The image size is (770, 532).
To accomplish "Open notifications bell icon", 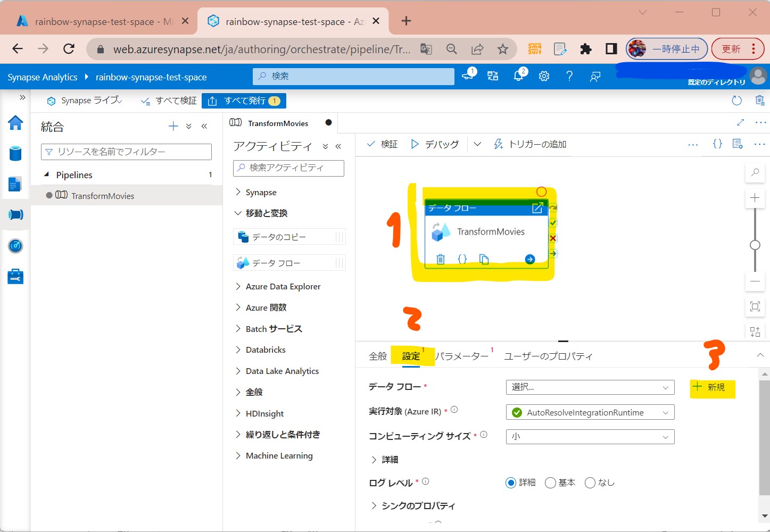I will point(518,76).
